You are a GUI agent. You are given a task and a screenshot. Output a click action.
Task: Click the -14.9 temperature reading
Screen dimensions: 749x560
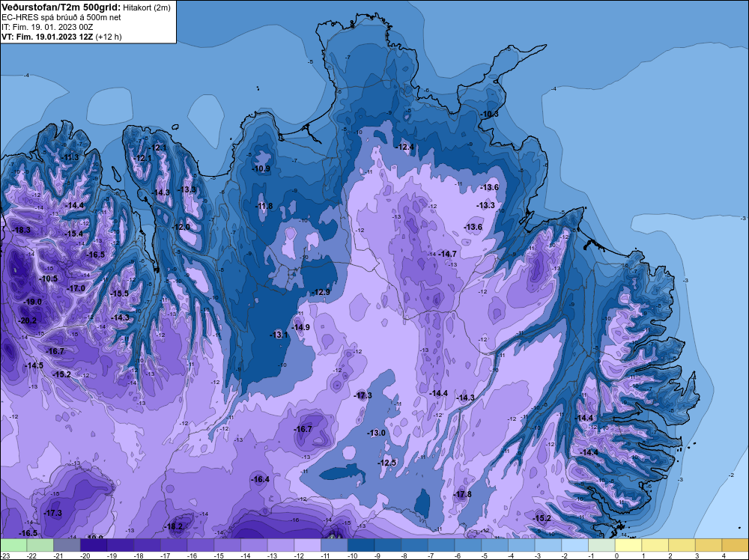click(x=301, y=327)
